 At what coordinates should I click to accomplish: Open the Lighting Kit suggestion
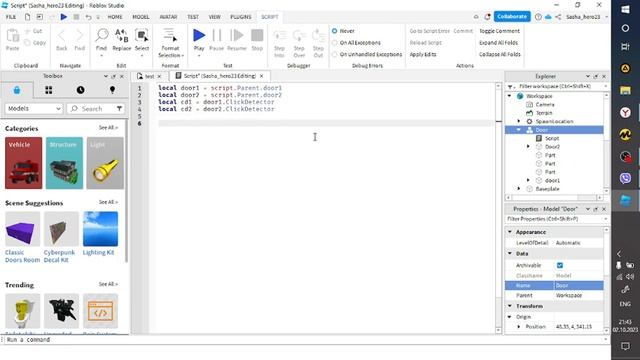click(x=100, y=233)
